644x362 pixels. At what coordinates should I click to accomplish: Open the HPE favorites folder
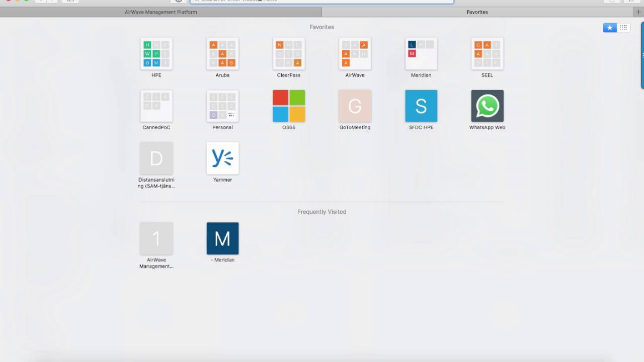tap(156, 54)
